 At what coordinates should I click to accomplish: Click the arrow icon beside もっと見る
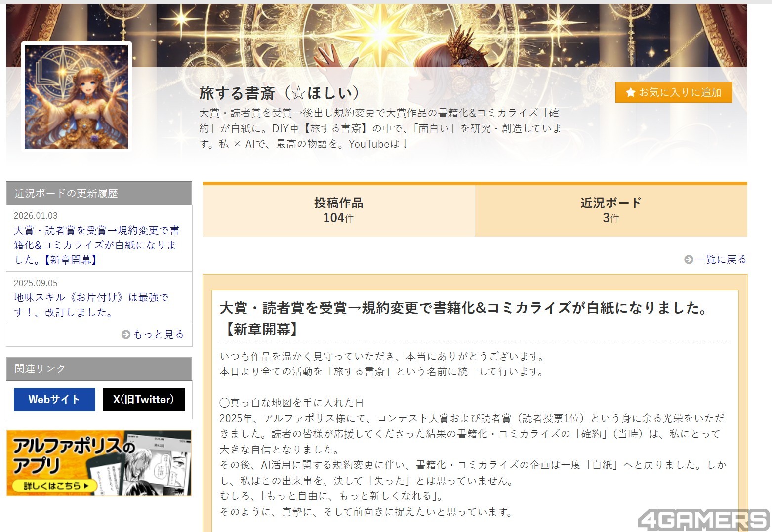tap(126, 335)
